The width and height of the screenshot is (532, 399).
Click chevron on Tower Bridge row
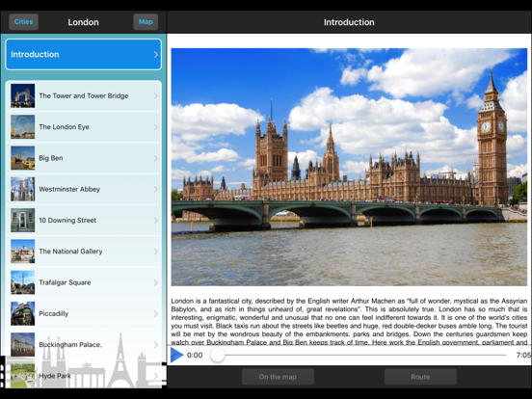pyautogui.click(x=156, y=96)
